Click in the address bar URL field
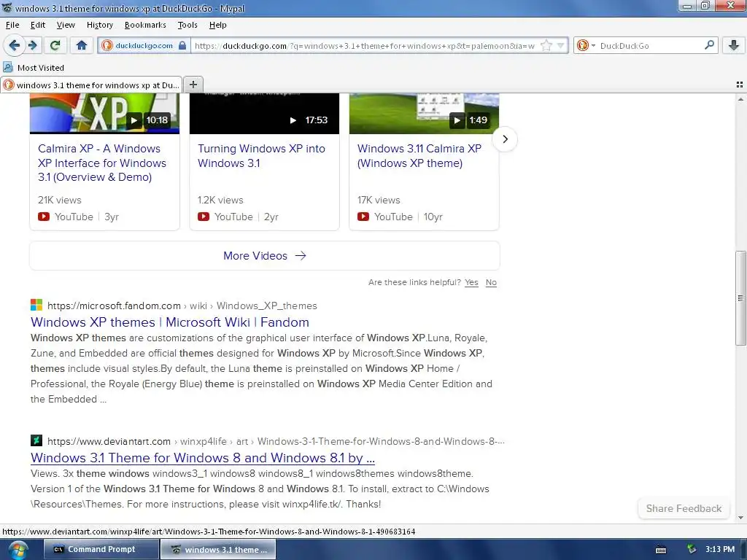 pos(365,46)
